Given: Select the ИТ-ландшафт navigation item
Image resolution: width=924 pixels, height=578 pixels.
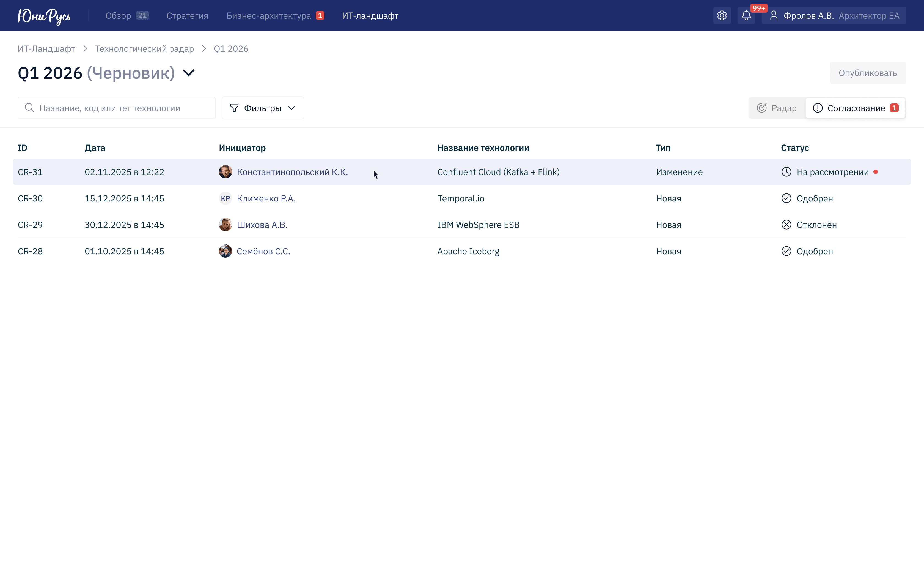Looking at the screenshot, I should (x=370, y=16).
